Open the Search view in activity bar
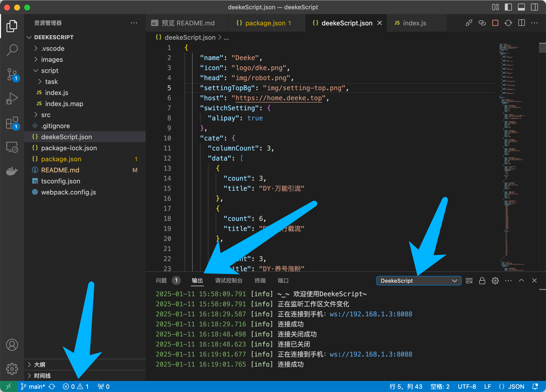The image size is (546, 392). click(x=12, y=50)
